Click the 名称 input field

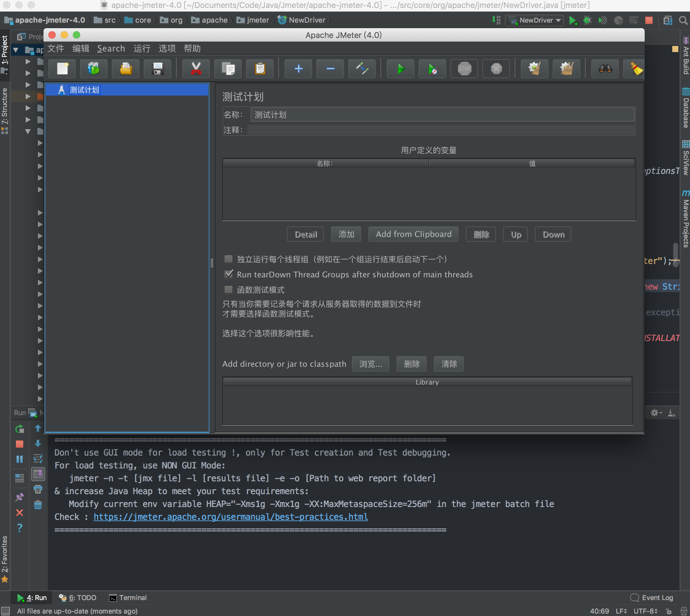pyautogui.click(x=443, y=115)
